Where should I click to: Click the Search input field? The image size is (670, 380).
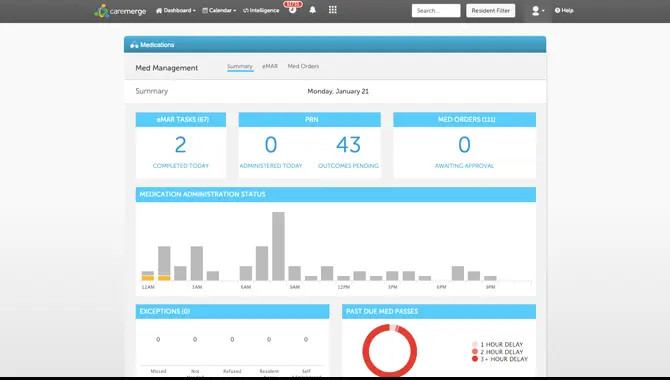coord(436,11)
